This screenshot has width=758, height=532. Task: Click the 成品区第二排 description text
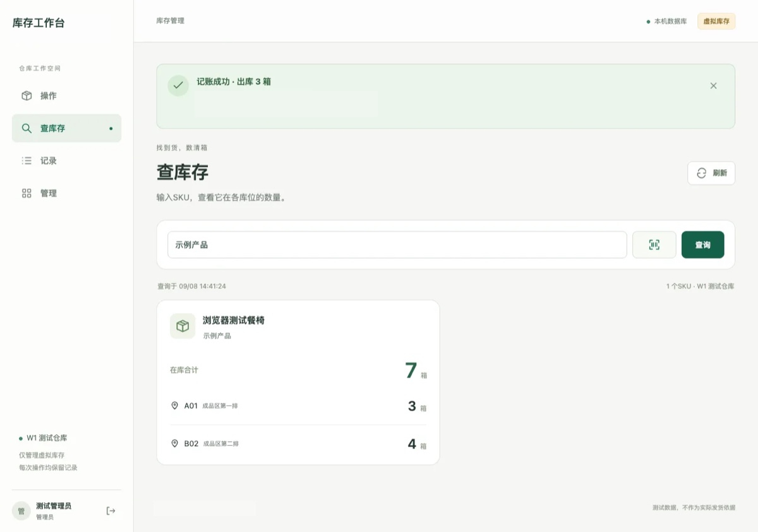click(x=220, y=444)
